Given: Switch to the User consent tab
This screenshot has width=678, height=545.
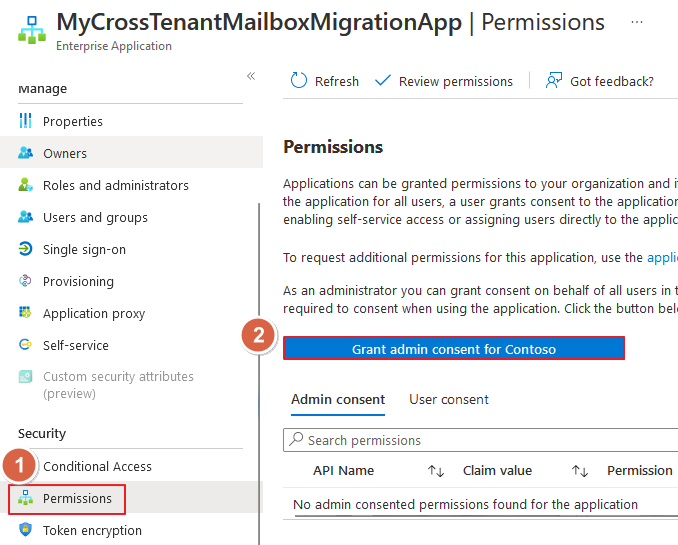Looking at the screenshot, I should (x=449, y=399).
